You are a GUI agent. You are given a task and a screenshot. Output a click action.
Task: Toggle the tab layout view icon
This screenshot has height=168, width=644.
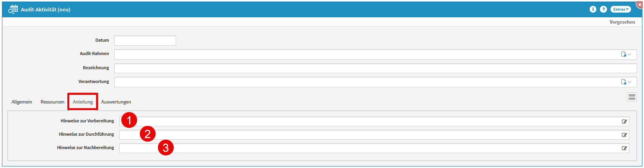coord(632,97)
